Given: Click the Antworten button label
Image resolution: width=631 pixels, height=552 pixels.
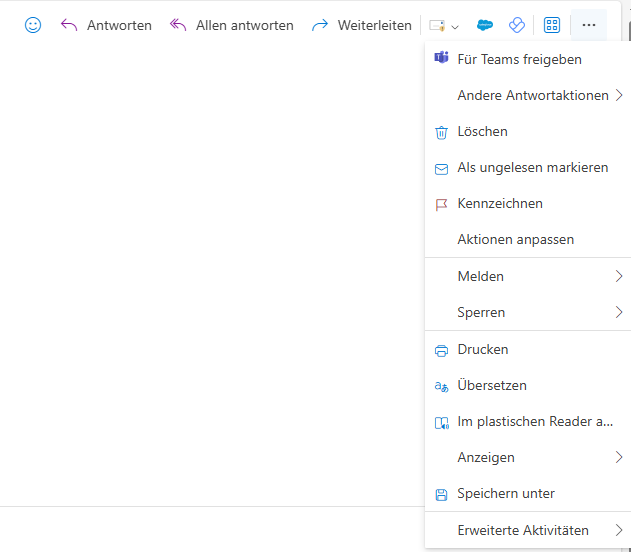Looking at the screenshot, I should click(x=120, y=25).
